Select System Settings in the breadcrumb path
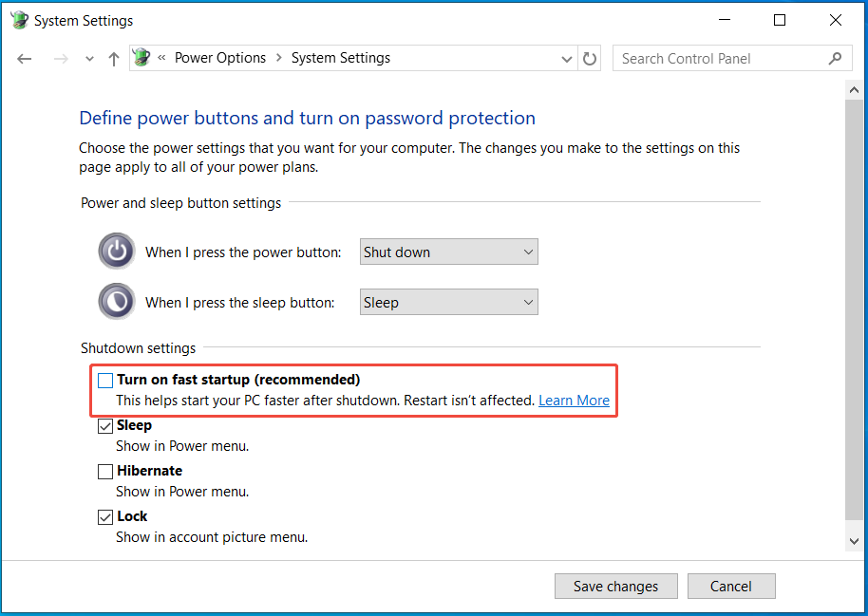Image resolution: width=868 pixels, height=616 pixels. tap(340, 58)
